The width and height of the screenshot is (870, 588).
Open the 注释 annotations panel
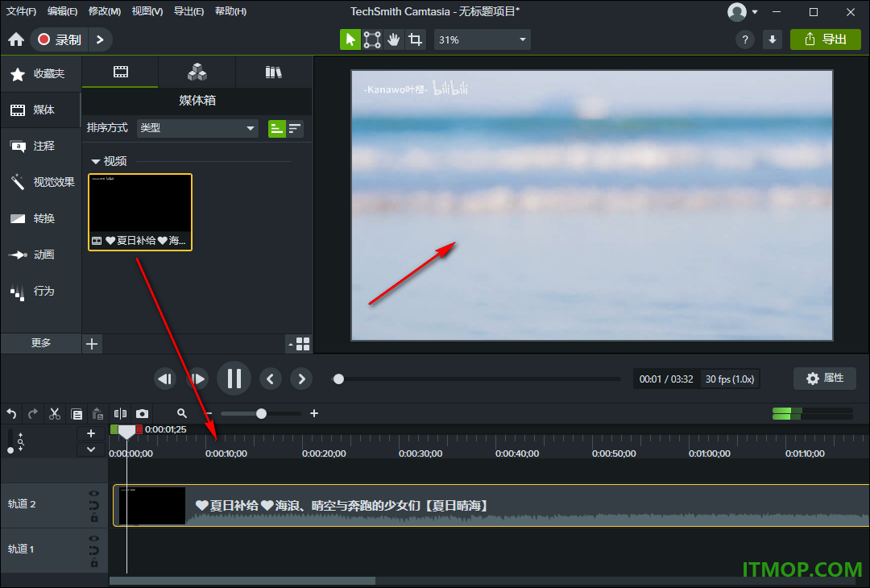pos(41,146)
